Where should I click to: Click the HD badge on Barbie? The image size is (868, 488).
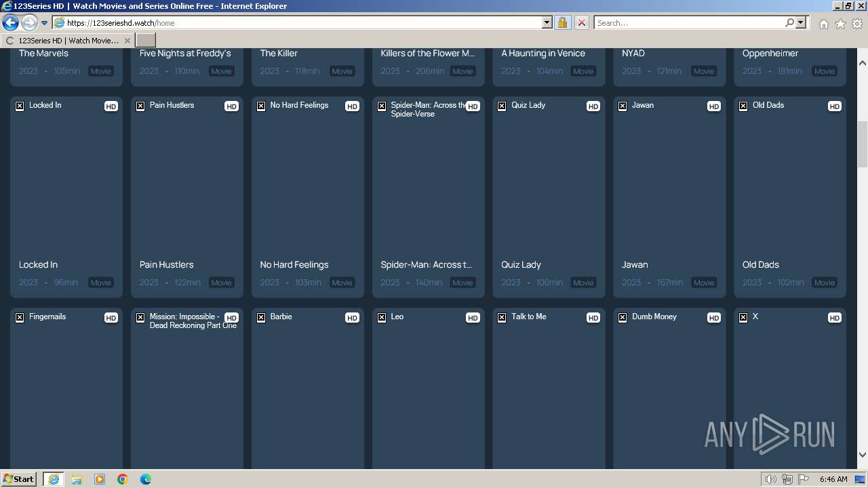click(x=352, y=318)
